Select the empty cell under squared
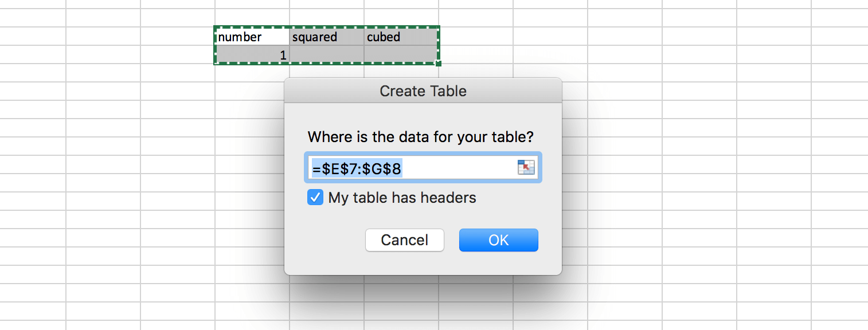Screen dimensions: 868x330 327,55
